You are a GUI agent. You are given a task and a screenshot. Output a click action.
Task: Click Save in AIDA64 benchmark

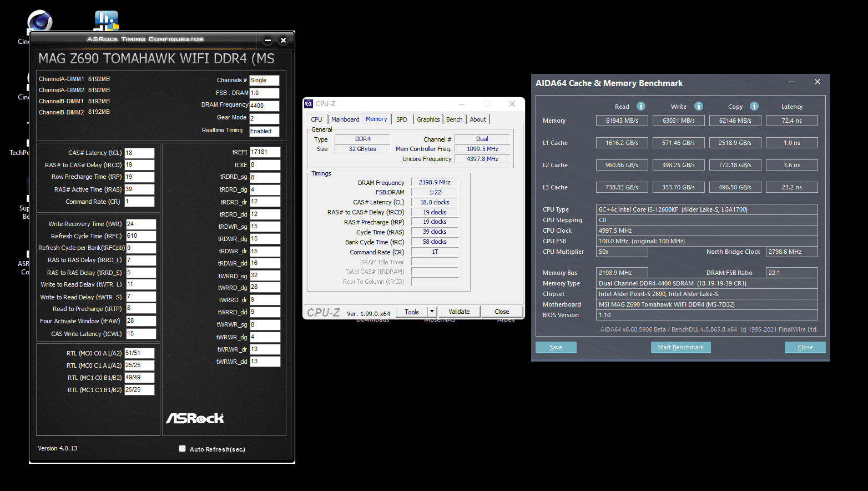point(556,347)
